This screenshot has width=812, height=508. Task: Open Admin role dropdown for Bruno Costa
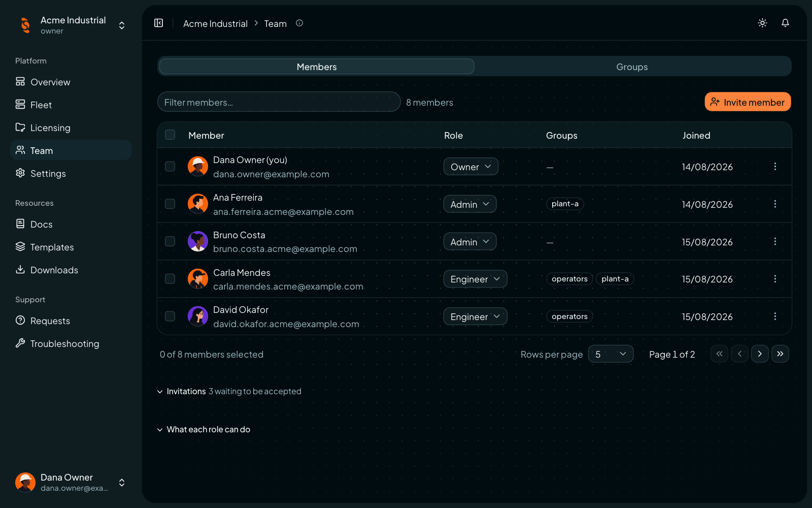coord(470,242)
